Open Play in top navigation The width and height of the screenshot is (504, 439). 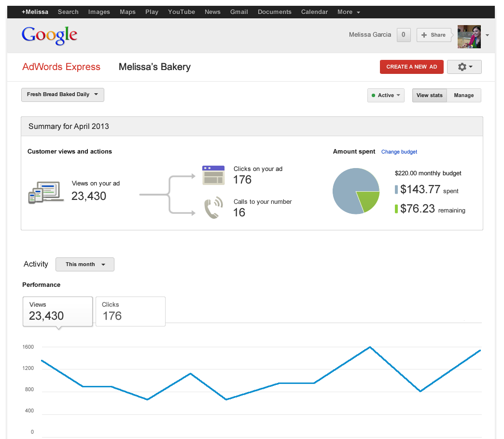[152, 12]
